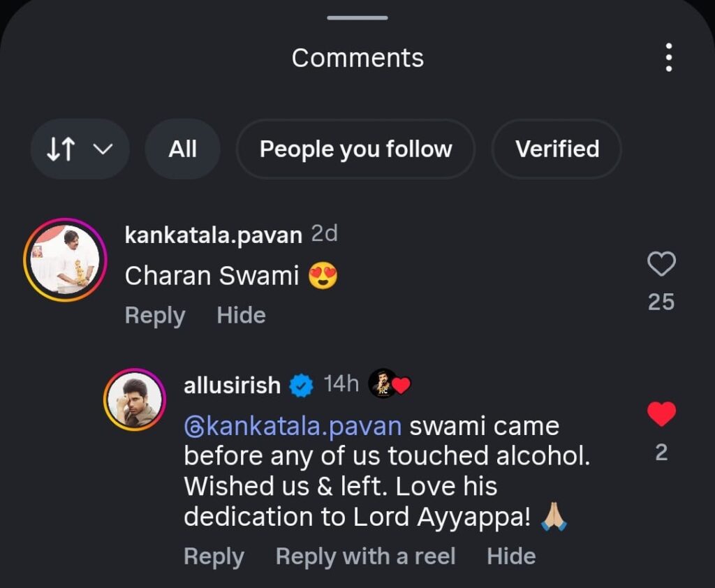Tap Reply with a reel

point(365,557)
